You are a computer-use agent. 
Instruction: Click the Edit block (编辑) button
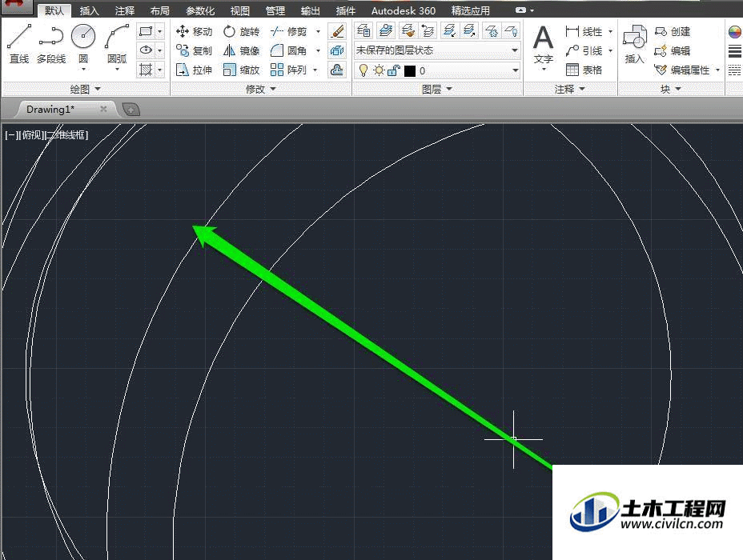[x=673, y=50]
